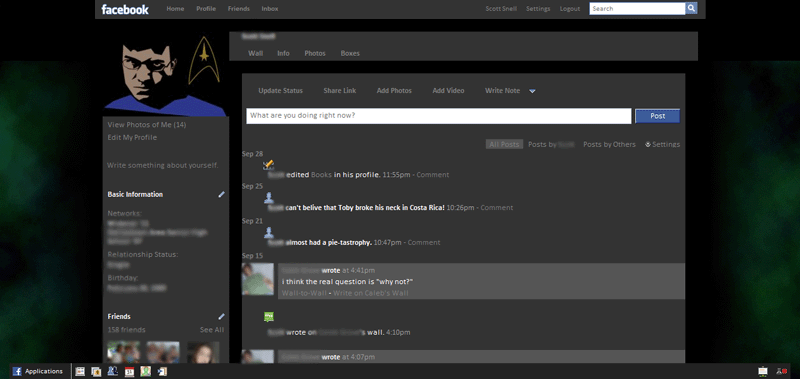Open Friends in top navigation
Screen dimensions: 800x379
(x=239, y=9)
